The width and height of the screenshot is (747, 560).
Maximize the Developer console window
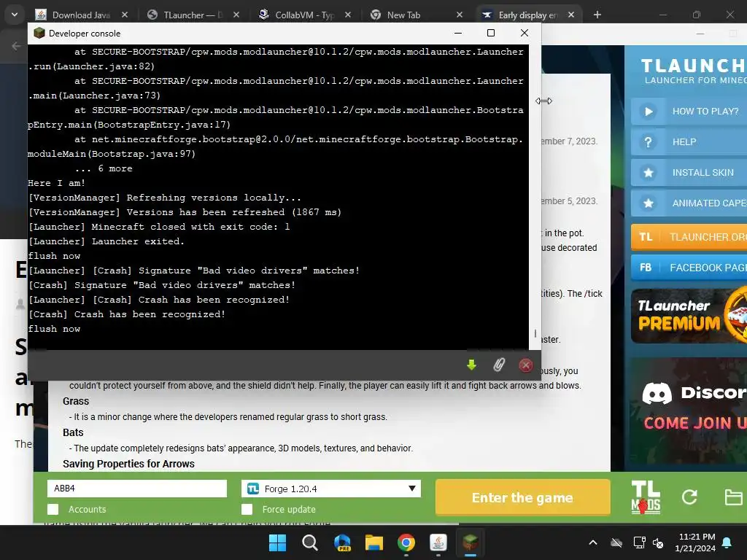click(x=491, y=33)
